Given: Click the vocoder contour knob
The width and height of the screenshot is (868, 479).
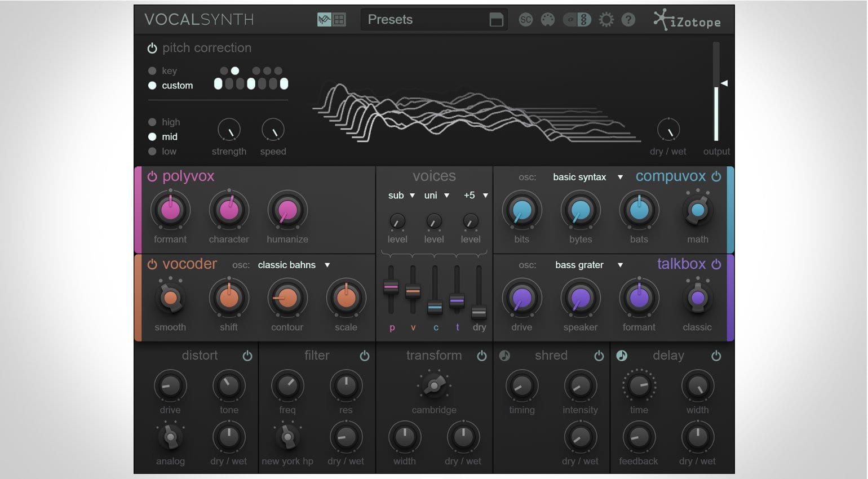Looking at the screenshot, I should pyautogui.click(x=287, y=298).
